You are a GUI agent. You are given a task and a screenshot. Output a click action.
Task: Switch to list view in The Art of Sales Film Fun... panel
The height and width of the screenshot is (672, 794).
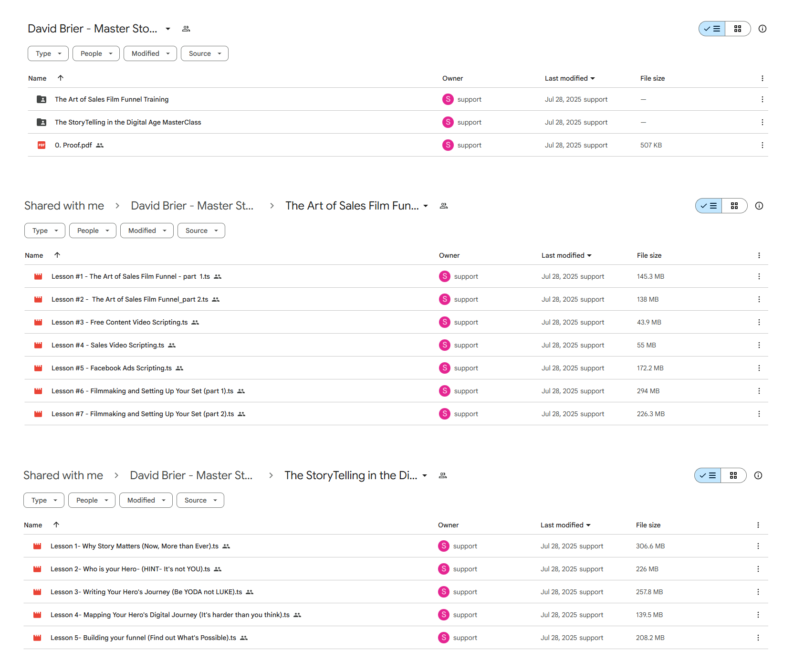(x=709, y=206)
